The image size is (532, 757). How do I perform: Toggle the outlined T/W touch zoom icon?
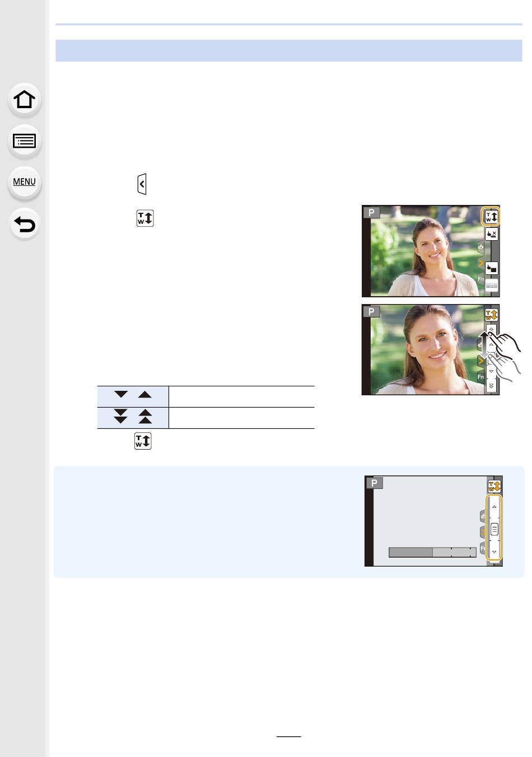click(x=491, y=216)
